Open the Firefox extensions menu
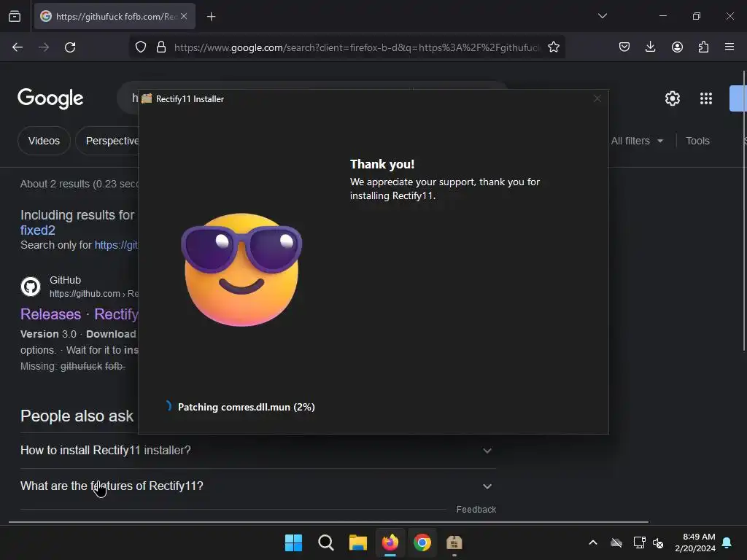Viewport: 747px width, 560px height. point(703,47)
